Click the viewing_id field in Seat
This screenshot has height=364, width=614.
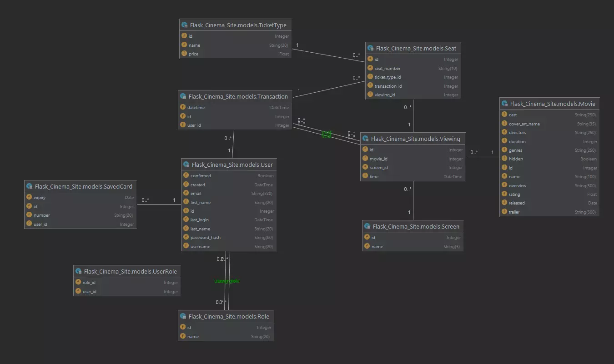[x=413, y=95]
